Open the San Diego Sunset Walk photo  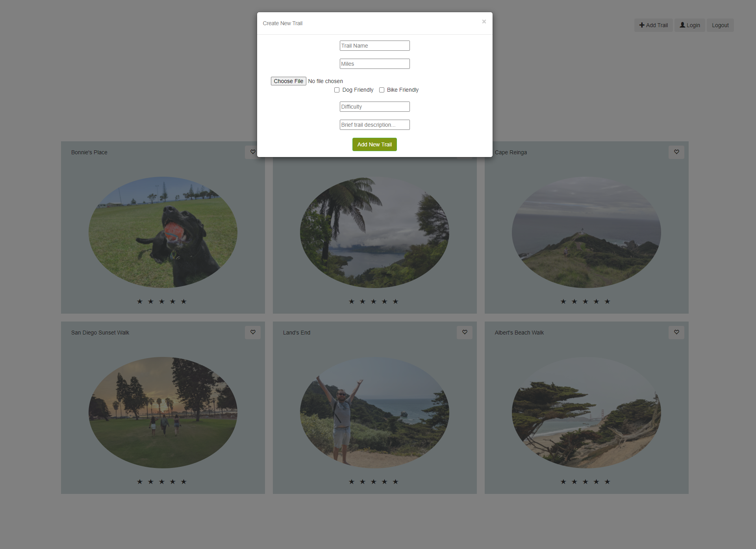(163, 412)
